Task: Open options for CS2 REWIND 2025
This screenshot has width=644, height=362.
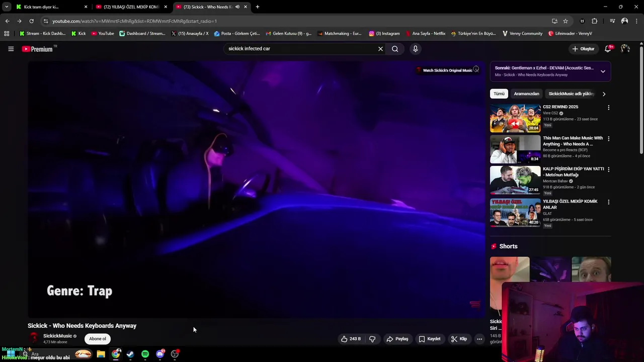Action: [x=608, y=108]
